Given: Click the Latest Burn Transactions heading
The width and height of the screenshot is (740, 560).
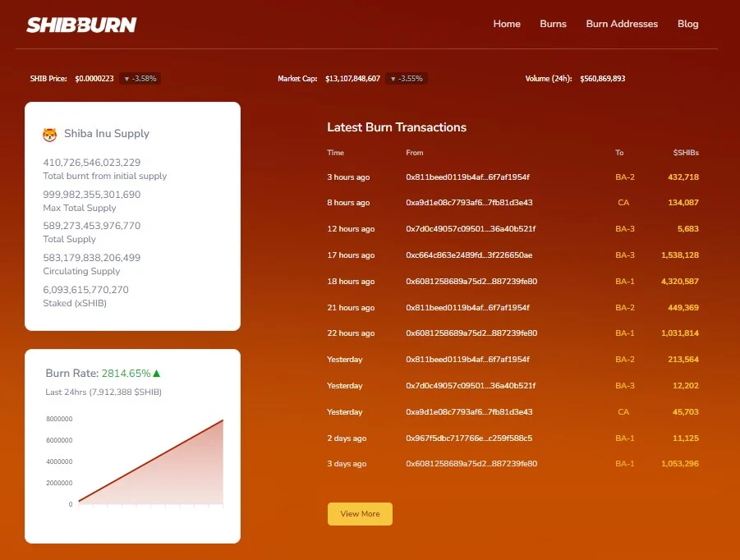Looking at the screenshot, I should point(395,128).
